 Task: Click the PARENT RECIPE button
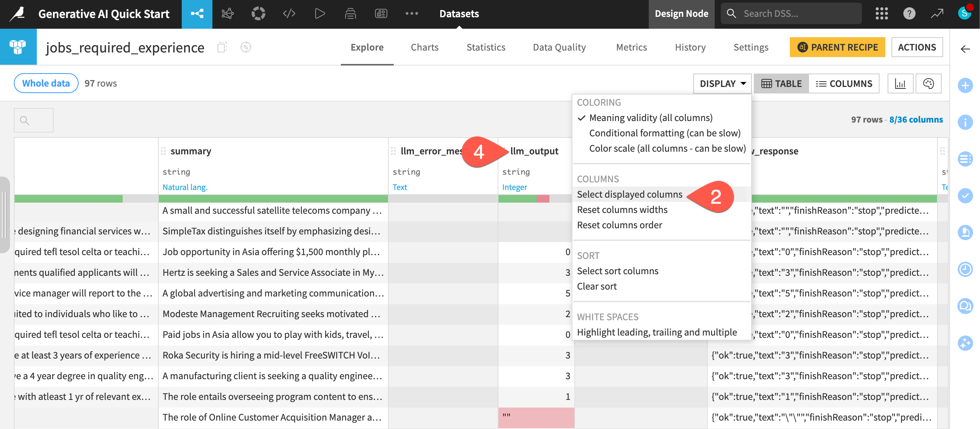click(x=837, y=47)
